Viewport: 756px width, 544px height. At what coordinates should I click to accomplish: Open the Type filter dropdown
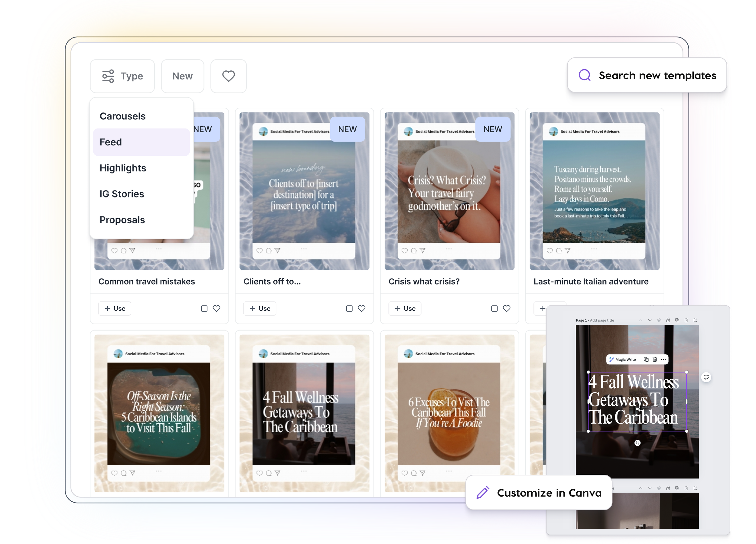122,76
